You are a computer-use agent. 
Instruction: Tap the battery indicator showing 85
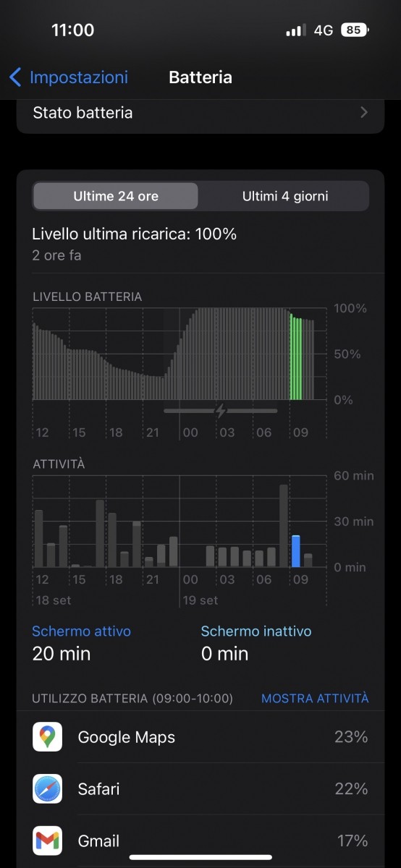point(355,30)
